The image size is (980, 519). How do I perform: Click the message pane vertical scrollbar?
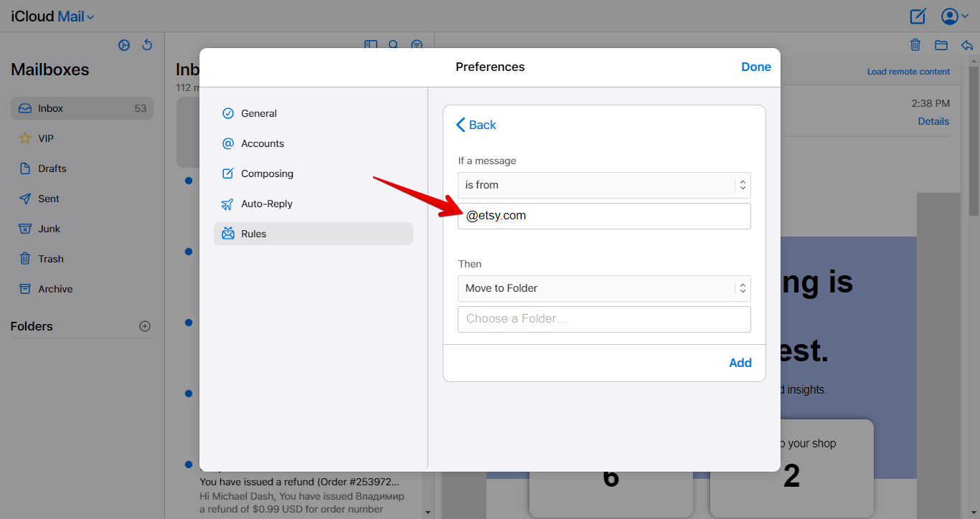[x=974, y=141]
